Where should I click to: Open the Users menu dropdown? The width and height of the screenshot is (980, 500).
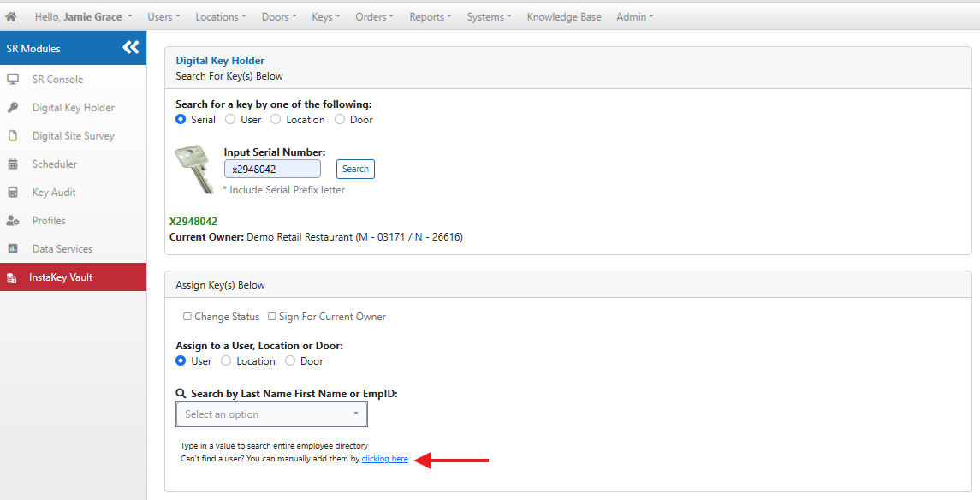point(163,17)
